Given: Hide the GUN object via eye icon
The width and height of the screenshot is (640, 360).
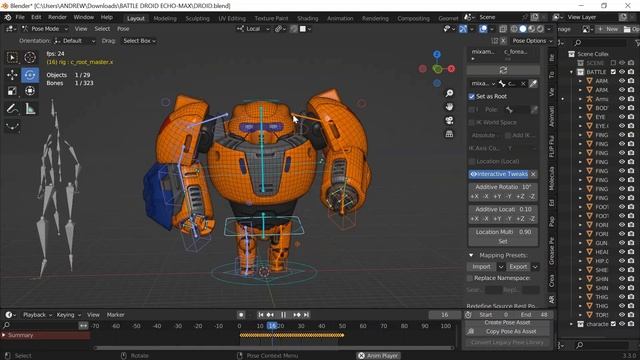Looking at the screenshot, I should (x=622, y=242).
